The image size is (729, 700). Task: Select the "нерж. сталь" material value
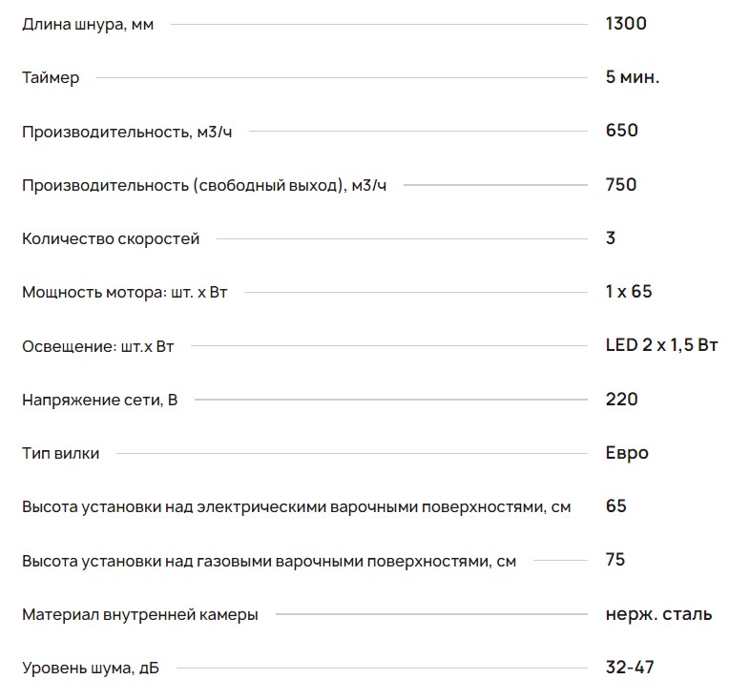(x=658, y=614)
